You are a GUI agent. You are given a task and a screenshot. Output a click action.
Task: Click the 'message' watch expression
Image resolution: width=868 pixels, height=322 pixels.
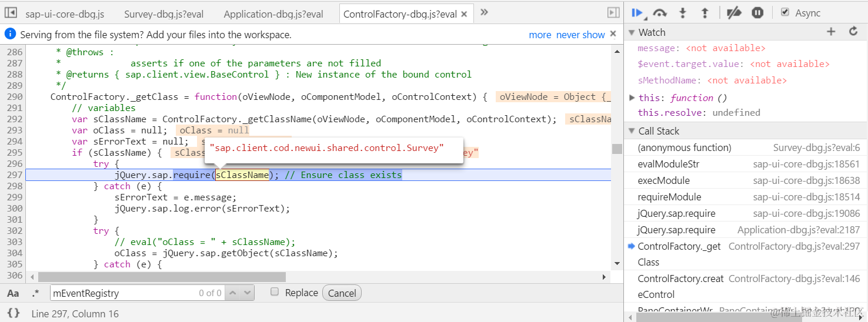(701, 48)
